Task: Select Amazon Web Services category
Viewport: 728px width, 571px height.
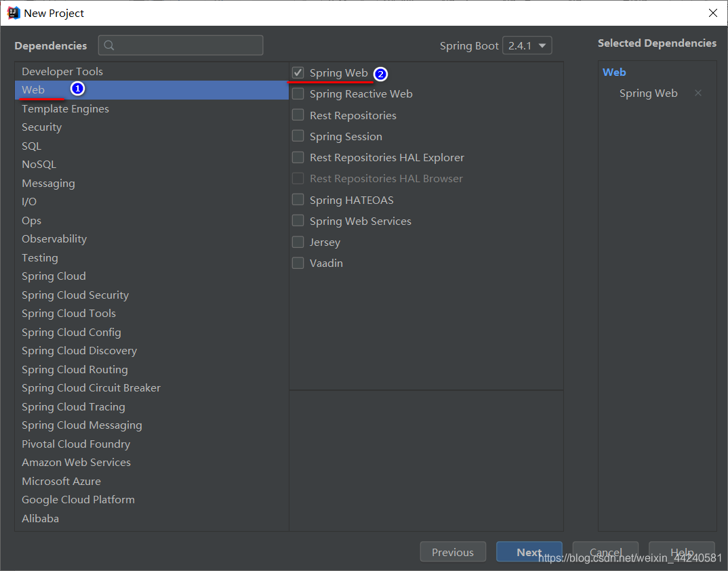Action: (152, 463)
